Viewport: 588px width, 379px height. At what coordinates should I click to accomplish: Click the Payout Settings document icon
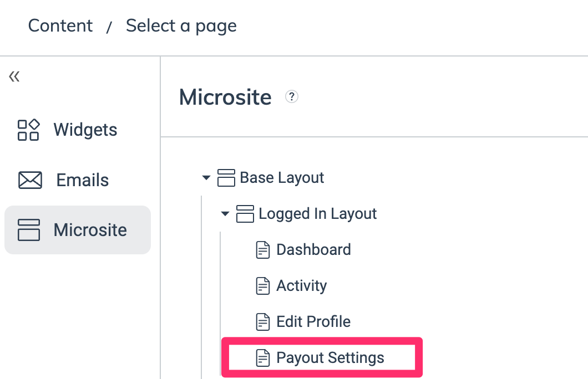click(262, 358)
